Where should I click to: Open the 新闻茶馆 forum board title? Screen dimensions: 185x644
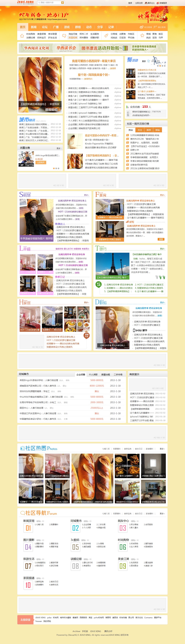(29, 521)
